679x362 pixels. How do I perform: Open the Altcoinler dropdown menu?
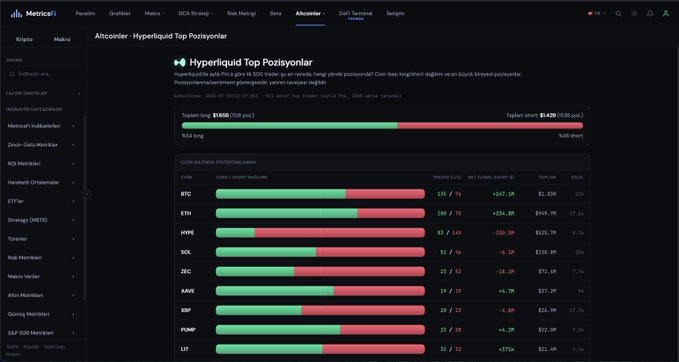click(x=310, y=13)
